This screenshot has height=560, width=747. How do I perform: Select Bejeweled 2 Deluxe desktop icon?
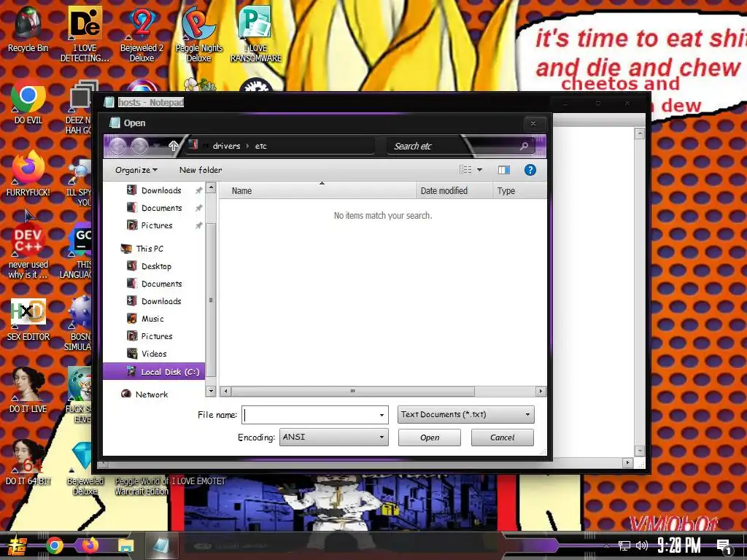point(142,34)
